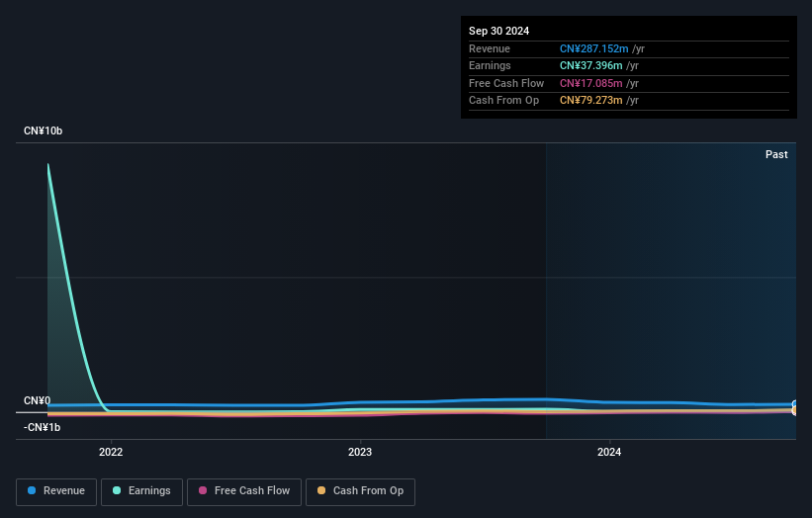
Task: Click the CN¥0 y-axis label
Action: pos(38,400)
